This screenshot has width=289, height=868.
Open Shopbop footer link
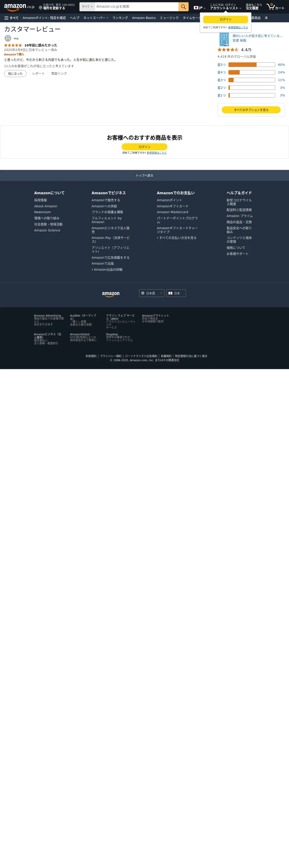(x=112, y=334)
